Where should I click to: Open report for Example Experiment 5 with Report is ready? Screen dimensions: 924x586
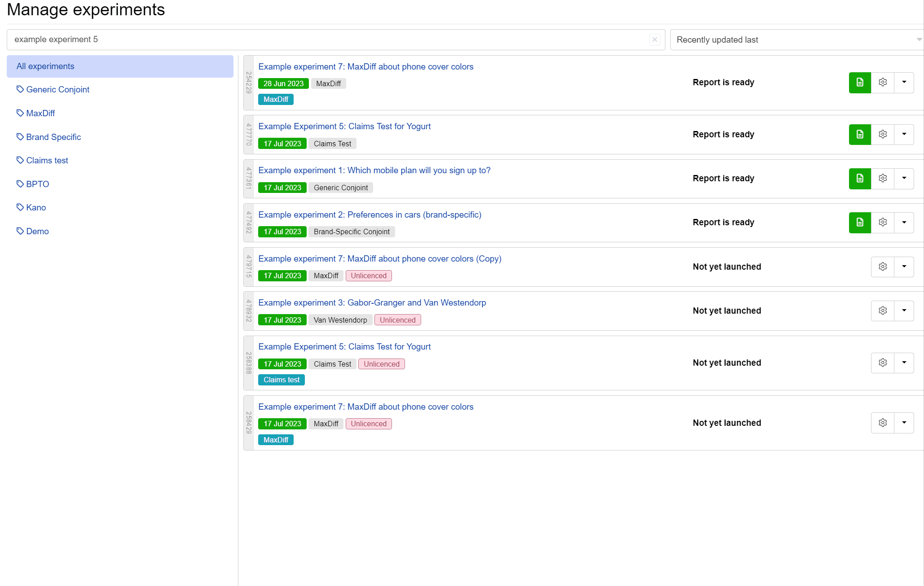tap(860, 135)
